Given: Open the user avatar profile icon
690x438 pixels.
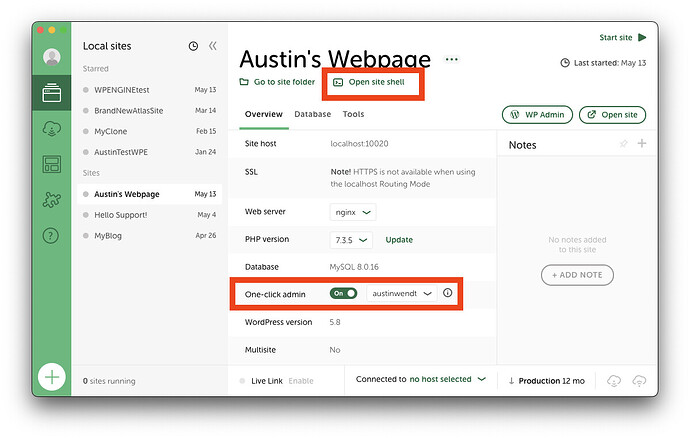Looking at the screenshot, I should point(51,57).
